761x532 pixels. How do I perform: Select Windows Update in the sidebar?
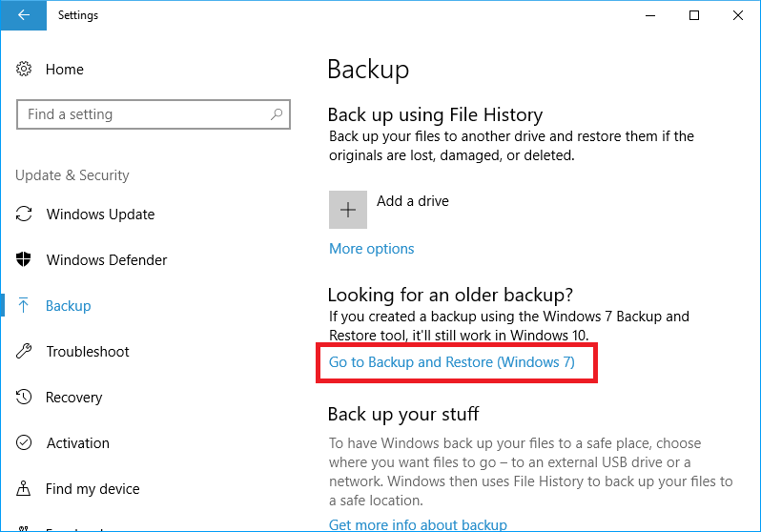(x=100, y=215)
